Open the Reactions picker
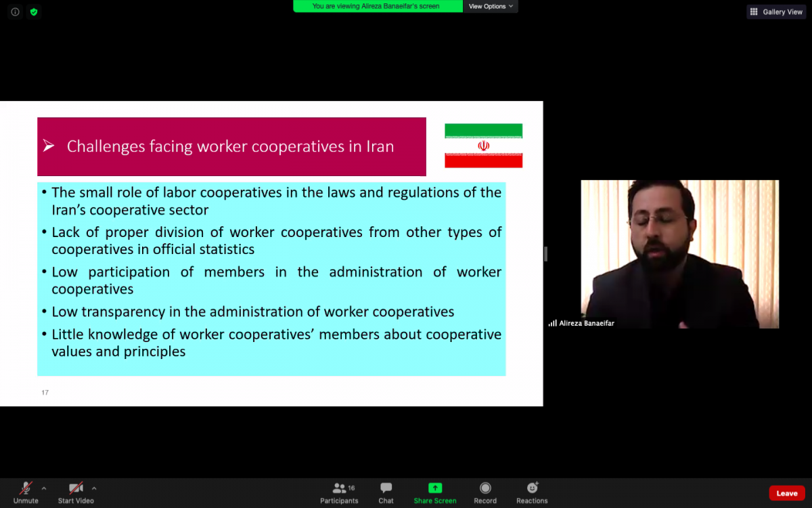The image size is (812, 508). point(532,488)
